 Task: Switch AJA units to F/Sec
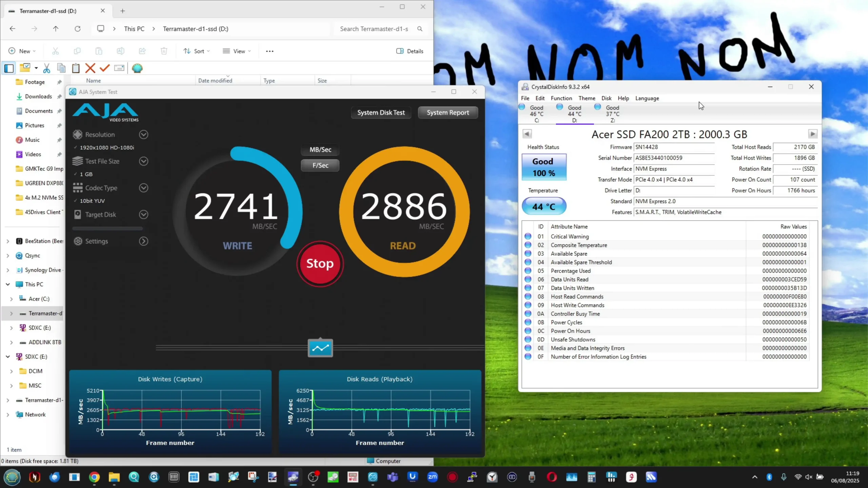pyautogui.click(x=320, y=165)
